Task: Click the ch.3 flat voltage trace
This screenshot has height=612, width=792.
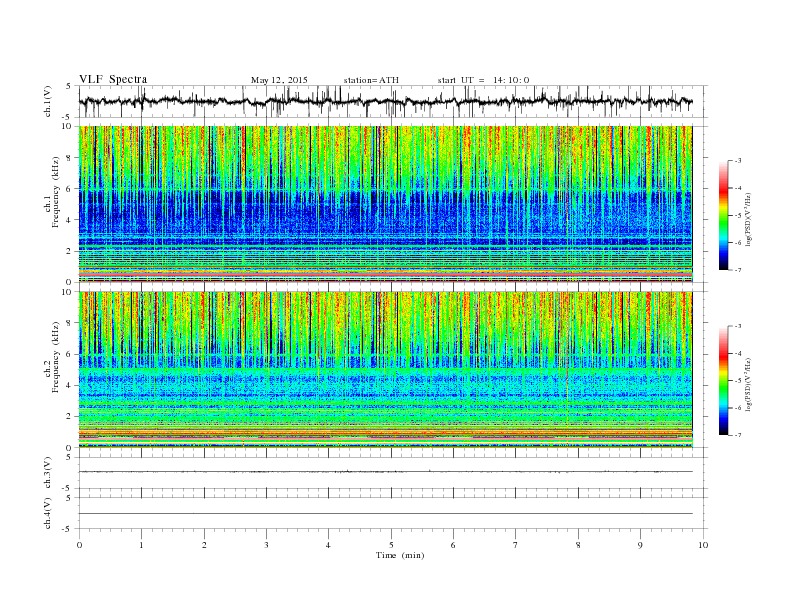Action: tap(385, 472)
